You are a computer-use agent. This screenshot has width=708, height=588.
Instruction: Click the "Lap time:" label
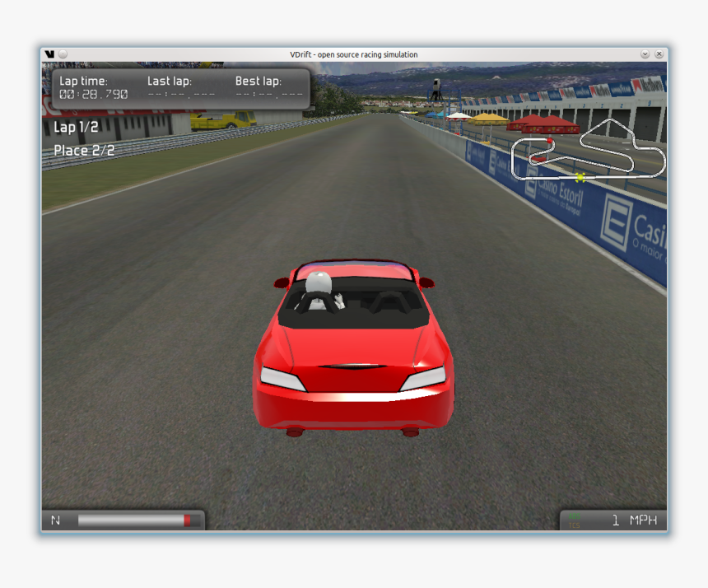[82, 81]
